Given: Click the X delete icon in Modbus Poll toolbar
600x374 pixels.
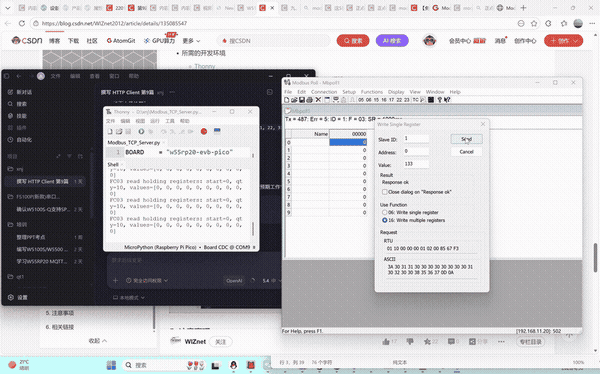Looking at the screenshot, I should 318,100.
